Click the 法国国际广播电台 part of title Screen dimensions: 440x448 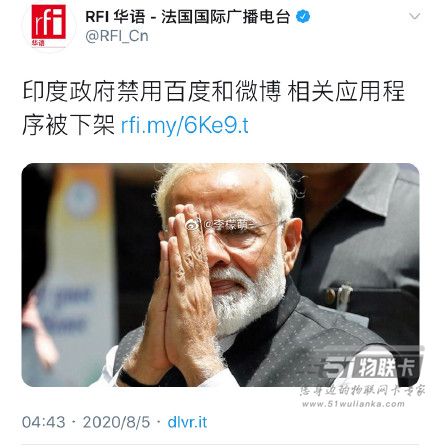point(226,17)
